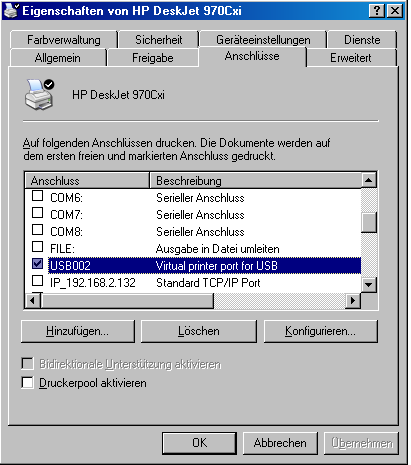Sort by the Beschreibung column header
Screen dimensions: 411x465
[x=255, y=180]
